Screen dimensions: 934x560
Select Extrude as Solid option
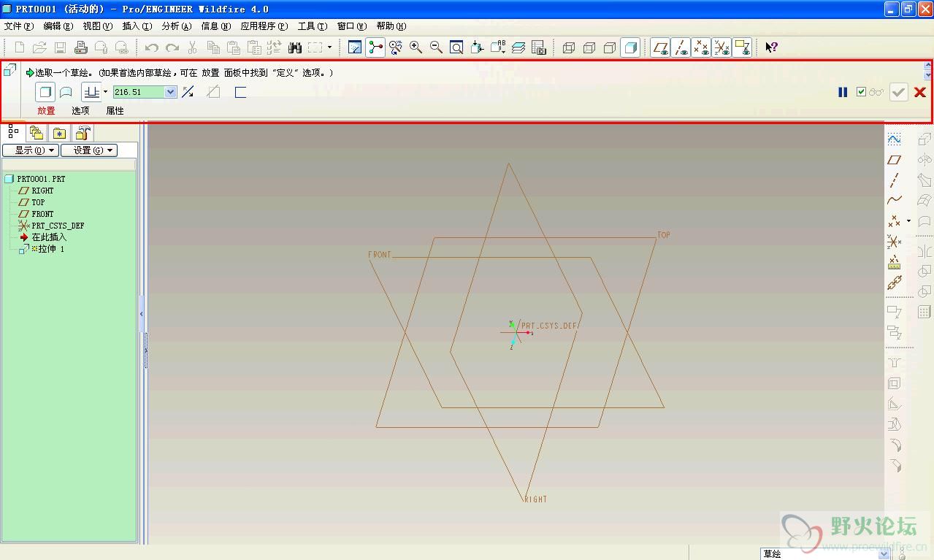(45, 92)
